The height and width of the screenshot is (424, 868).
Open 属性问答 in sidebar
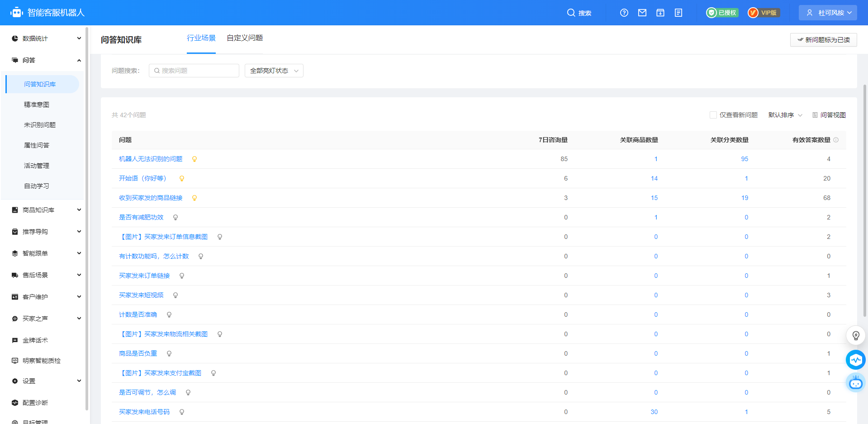(x=37, y=145)
